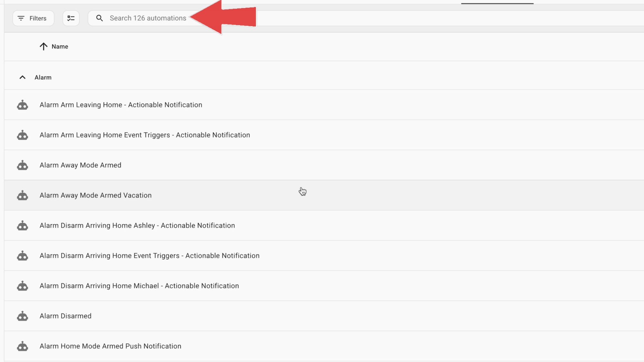Click robot icon beside Alarm Disarmed
The height and width of the screenshot is (362, 644).
[x=23, y=316]
